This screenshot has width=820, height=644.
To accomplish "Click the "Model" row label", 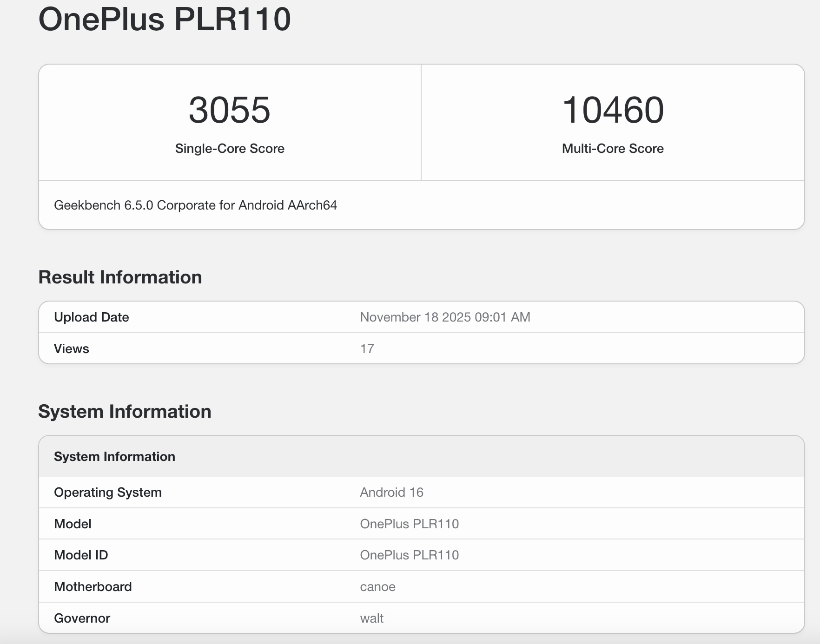I will pyautogui.click(x=73, y=524).
